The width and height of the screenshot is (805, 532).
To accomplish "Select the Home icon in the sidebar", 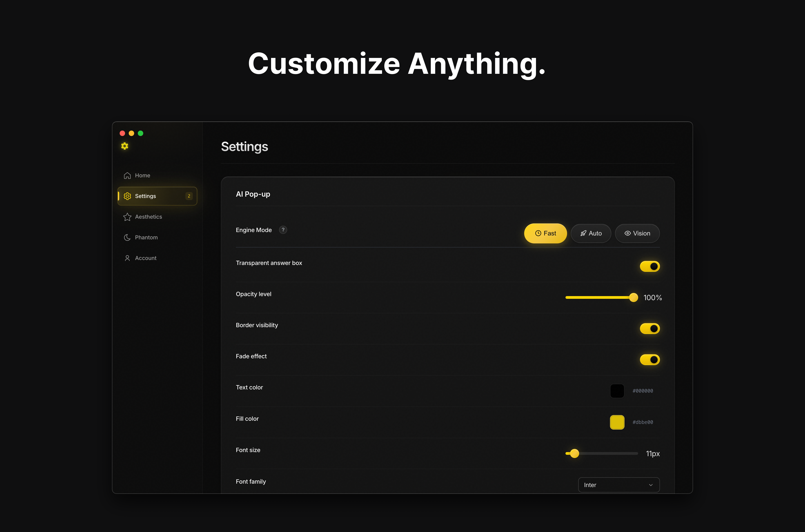I will click(127, 175).
